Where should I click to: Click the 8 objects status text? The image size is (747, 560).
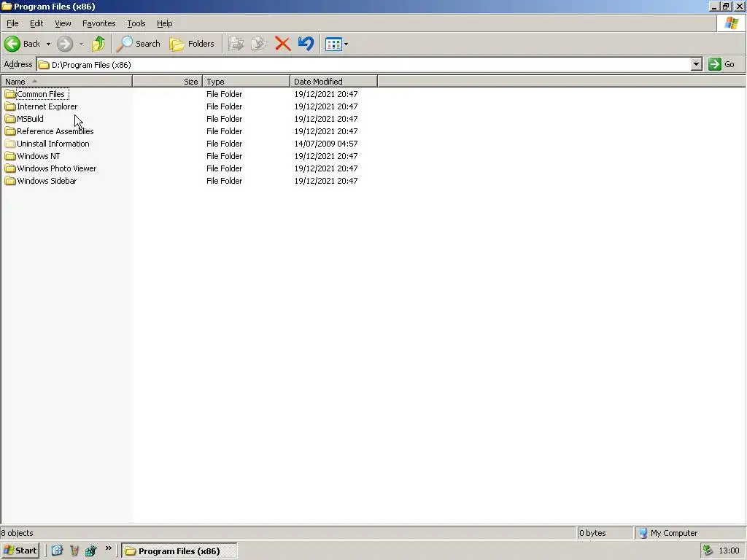pyautogui.click(x=18, y=533)
